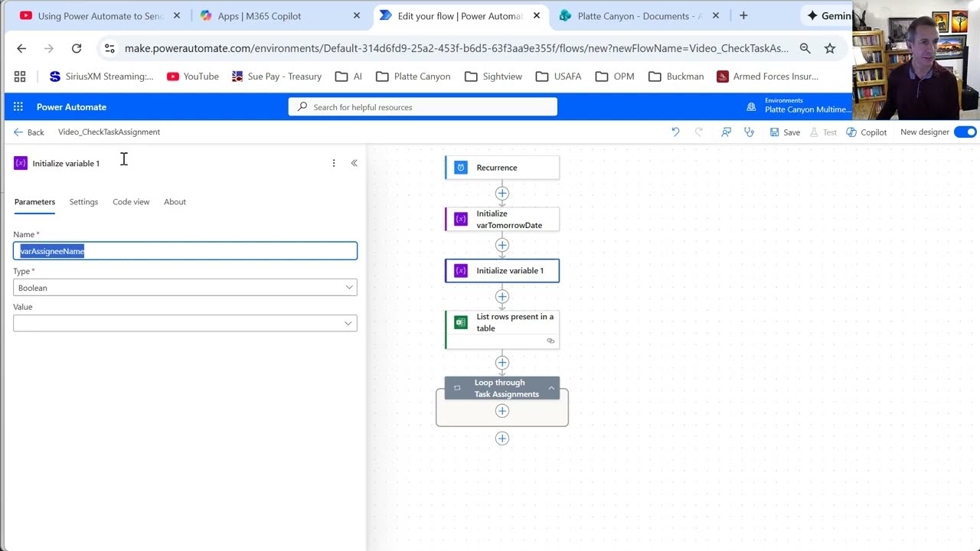This screenshot has width=980, height=551.
Task: Open the OPM bookmarks folder
Action: click(x=615, y=77)
